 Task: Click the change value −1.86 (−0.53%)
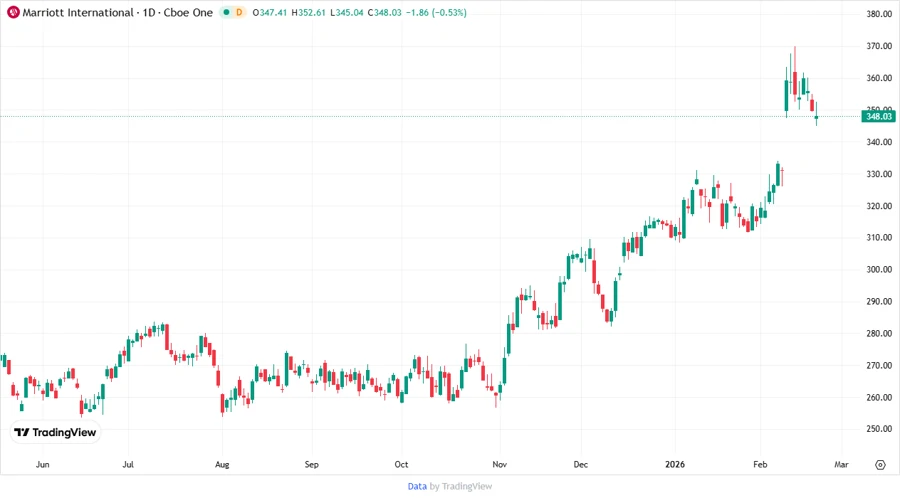click(436, 12)
